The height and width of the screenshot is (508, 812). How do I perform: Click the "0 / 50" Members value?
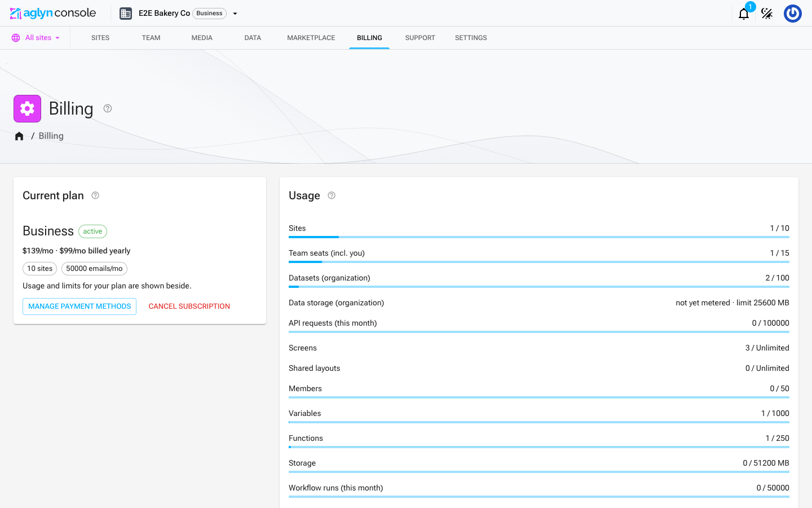[x=780, y=388]
